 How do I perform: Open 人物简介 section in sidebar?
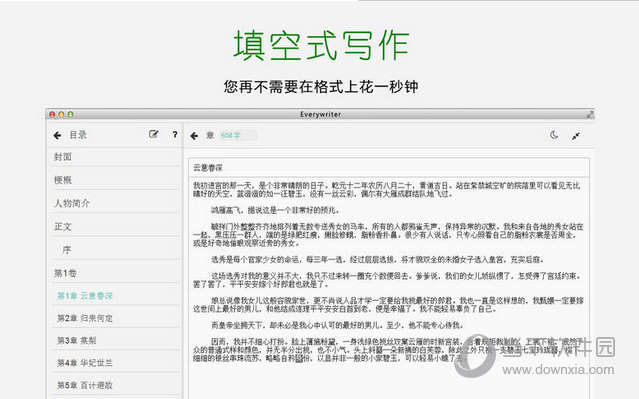point(116,203)
